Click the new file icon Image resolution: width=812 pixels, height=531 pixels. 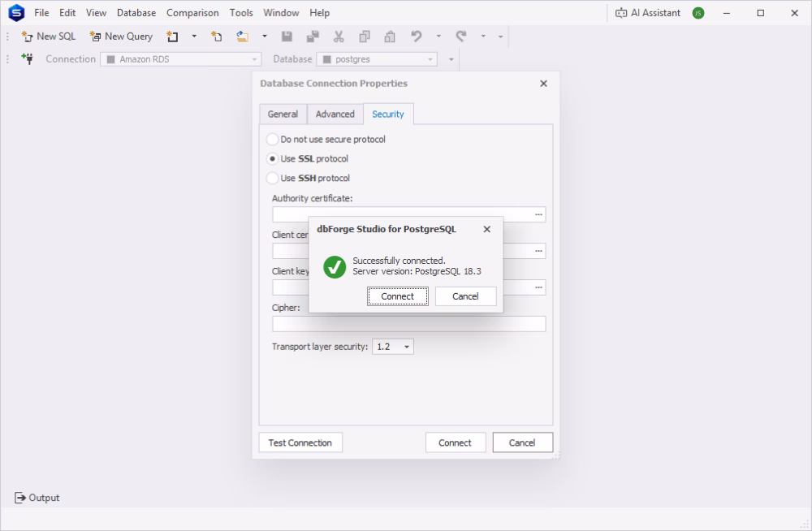pos(217,37)
